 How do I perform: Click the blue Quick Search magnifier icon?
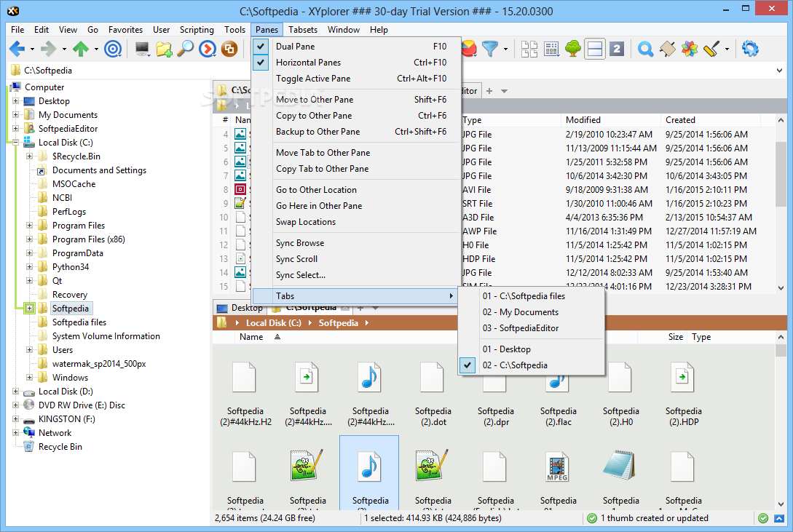point(645,49)
